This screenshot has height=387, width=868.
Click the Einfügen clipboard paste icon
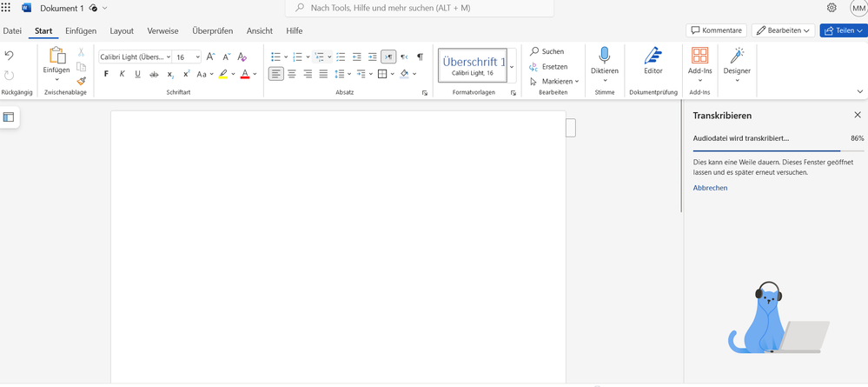click(x=57, y=56)
